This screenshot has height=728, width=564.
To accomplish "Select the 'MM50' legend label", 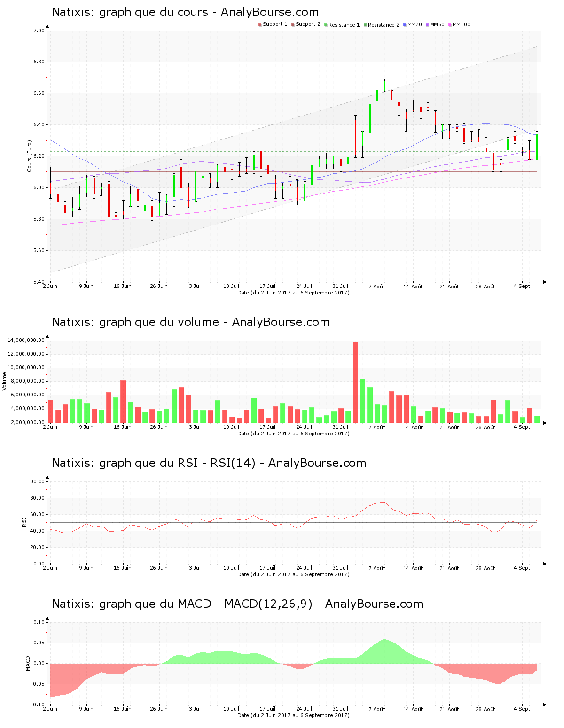I will click(x=437, y=24).
